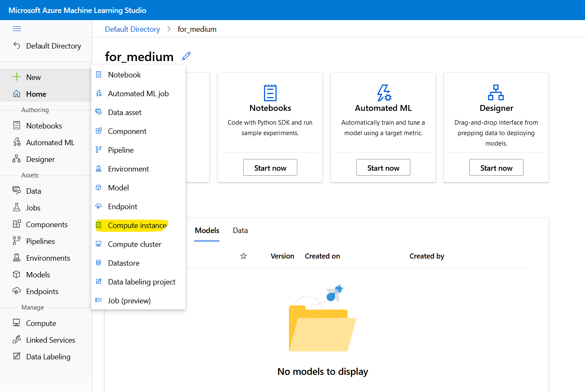Viewport: 585px width, 392px height.
Task: Click the for_medium breadcrumb text
Action: coord(197,29)
